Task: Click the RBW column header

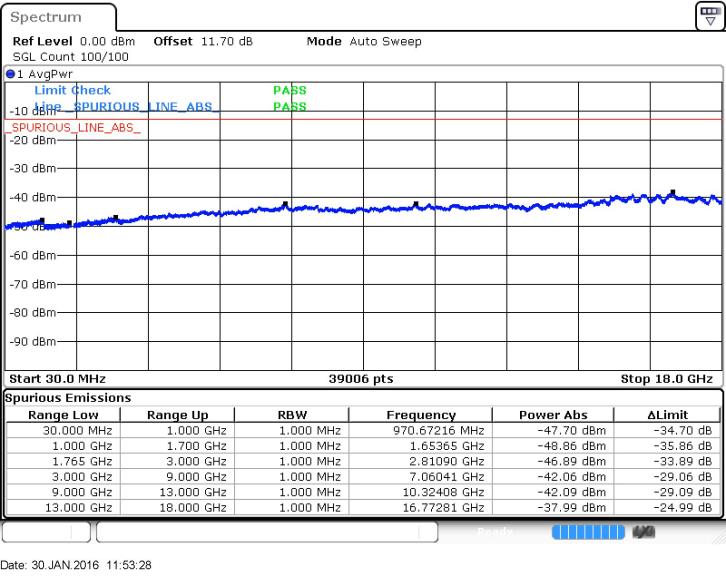Action: tap(292, 415)
